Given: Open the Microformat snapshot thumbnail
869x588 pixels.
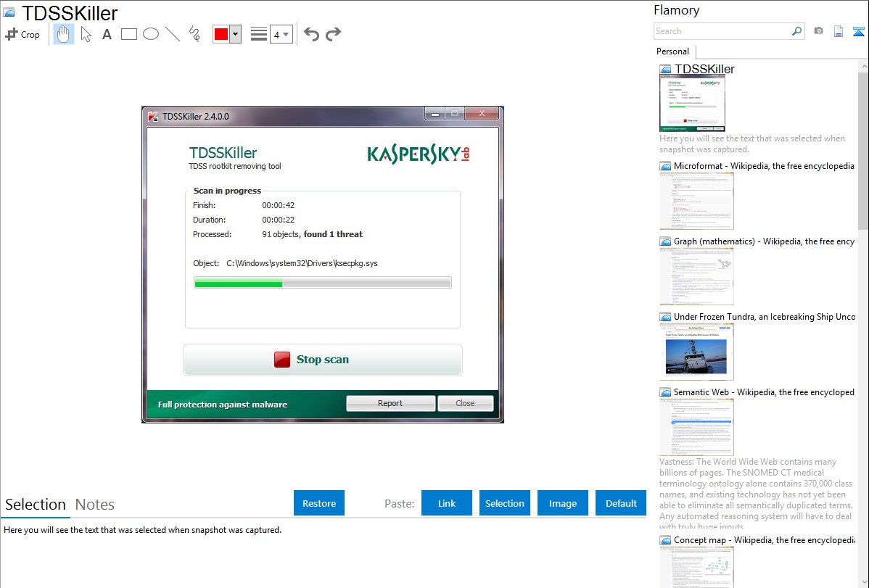Looking at the screenshot, I should coord(696,201).
